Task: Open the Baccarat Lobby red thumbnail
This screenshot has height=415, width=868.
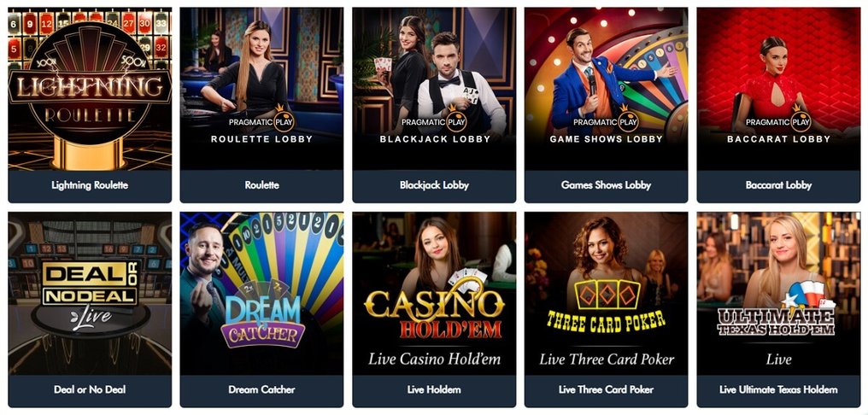Action: pos(778,89)
